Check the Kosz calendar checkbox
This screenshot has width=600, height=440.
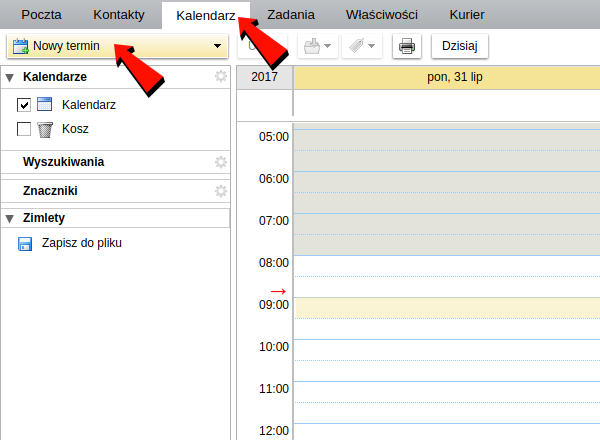(24, 129)
